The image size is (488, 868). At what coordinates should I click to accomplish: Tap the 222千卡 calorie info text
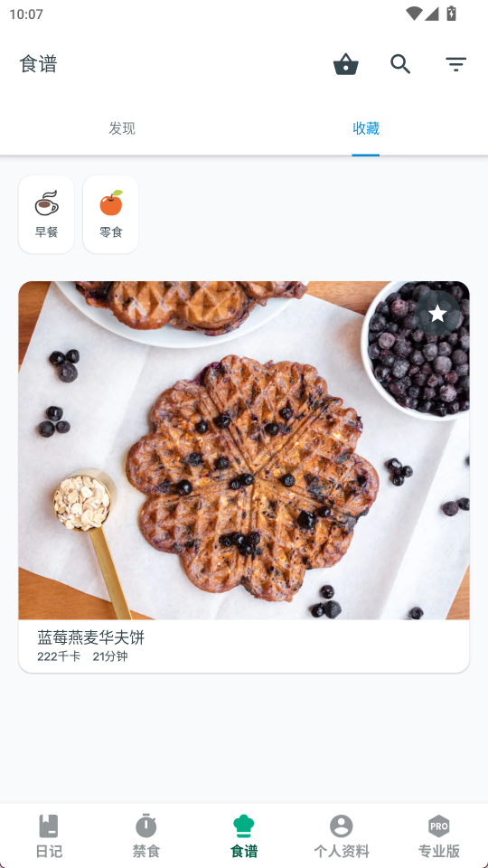[x=59, y=656]
